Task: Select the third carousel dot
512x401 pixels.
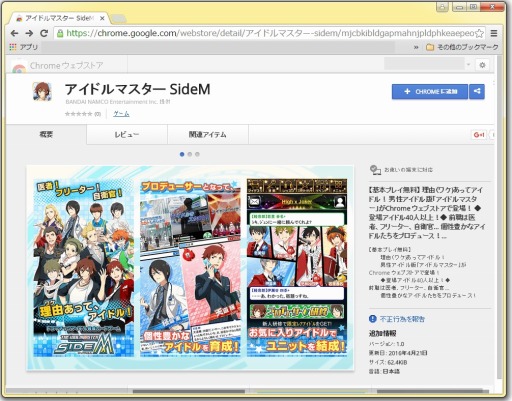Action: pyautogui.click(x=197, y=154)
